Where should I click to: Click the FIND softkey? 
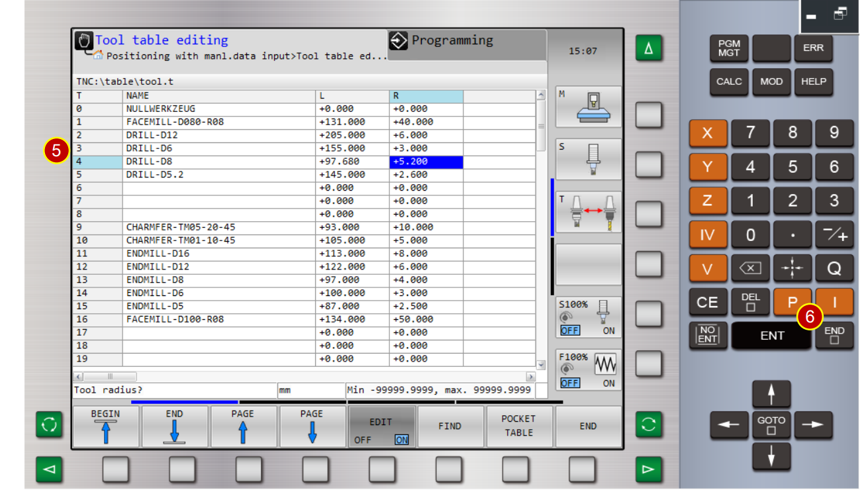pos(450,426)
